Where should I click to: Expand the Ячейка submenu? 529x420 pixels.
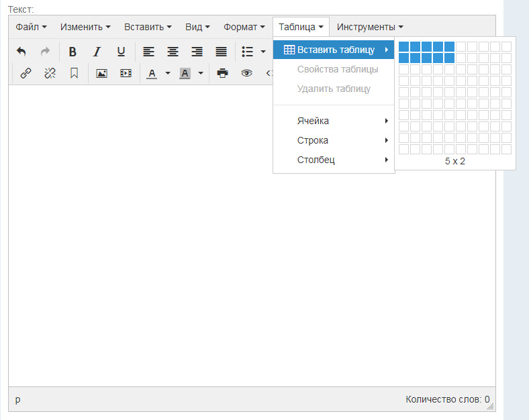pos(334,121)
